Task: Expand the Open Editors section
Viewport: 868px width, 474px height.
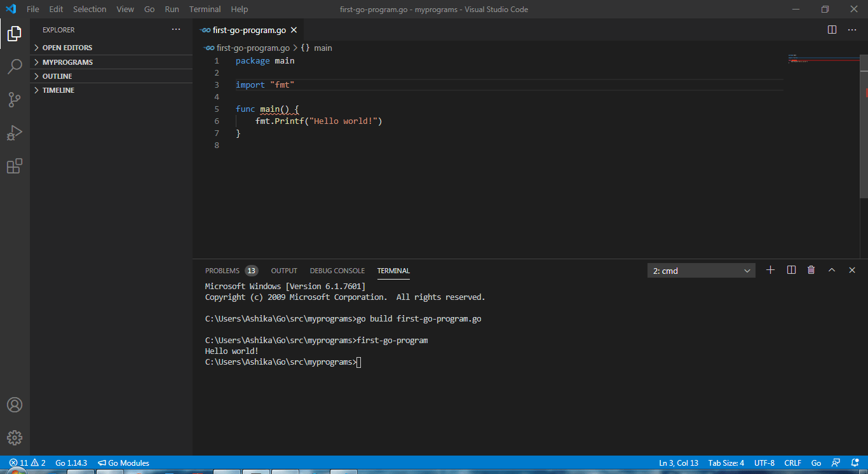Action: 67,48
